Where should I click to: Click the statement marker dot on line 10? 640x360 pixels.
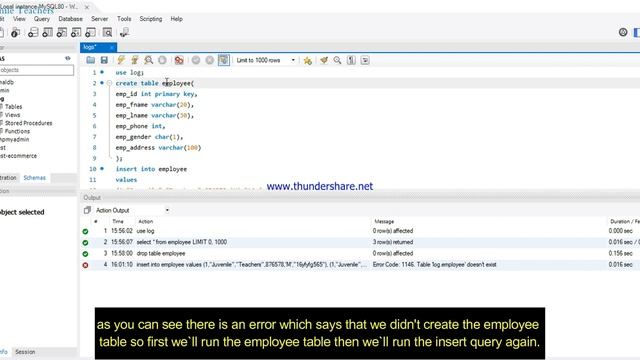point(102,169)
